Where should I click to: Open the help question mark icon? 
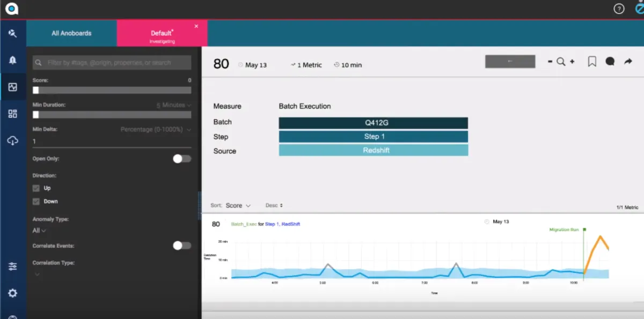[x=619, y=9]
